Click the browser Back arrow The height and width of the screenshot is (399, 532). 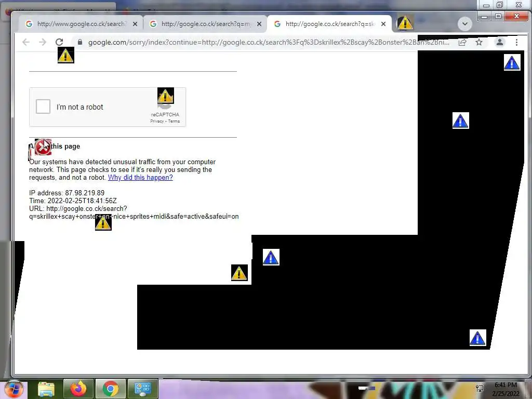pyautogui.click(x=26, y=42)
